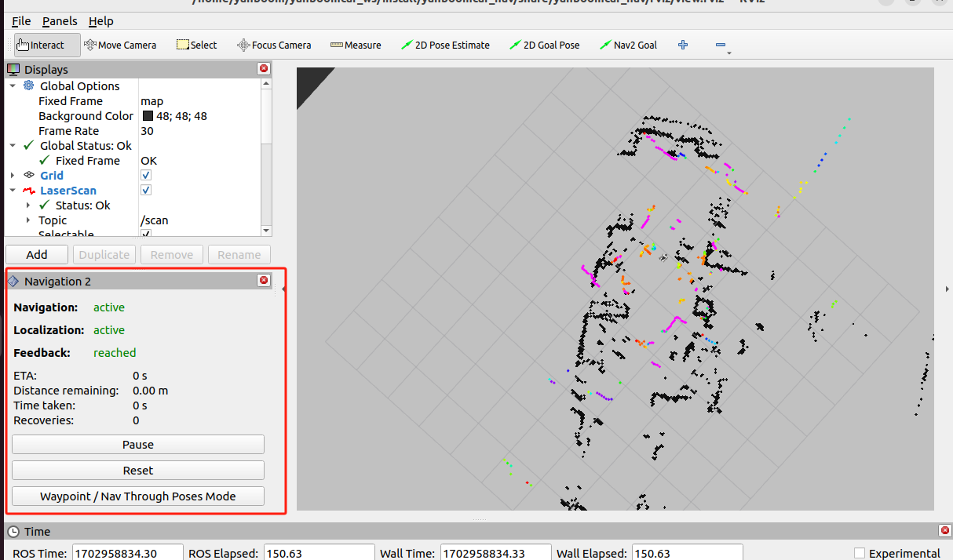Click the Distance remaining 0.00 m value
This screenshot has width=953, height=560.
tap(150, 390)
